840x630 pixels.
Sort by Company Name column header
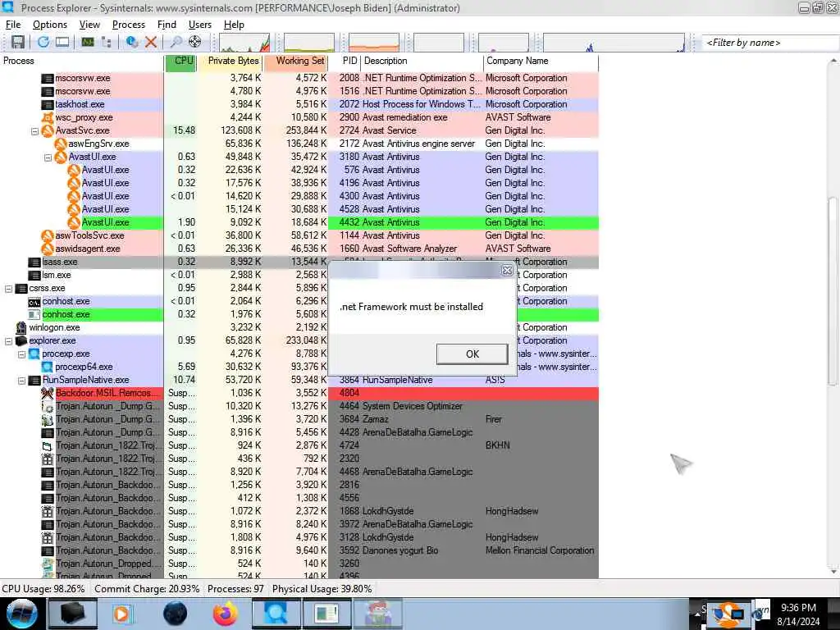(541, 61)
